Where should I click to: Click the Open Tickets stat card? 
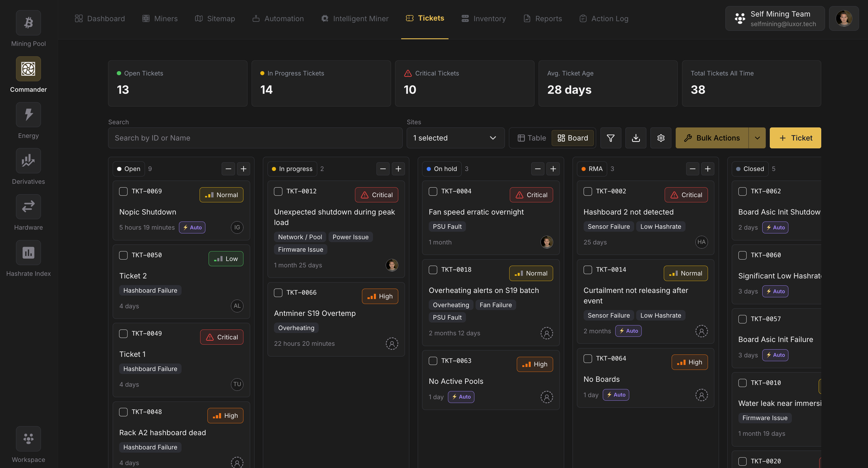(177, 84)
